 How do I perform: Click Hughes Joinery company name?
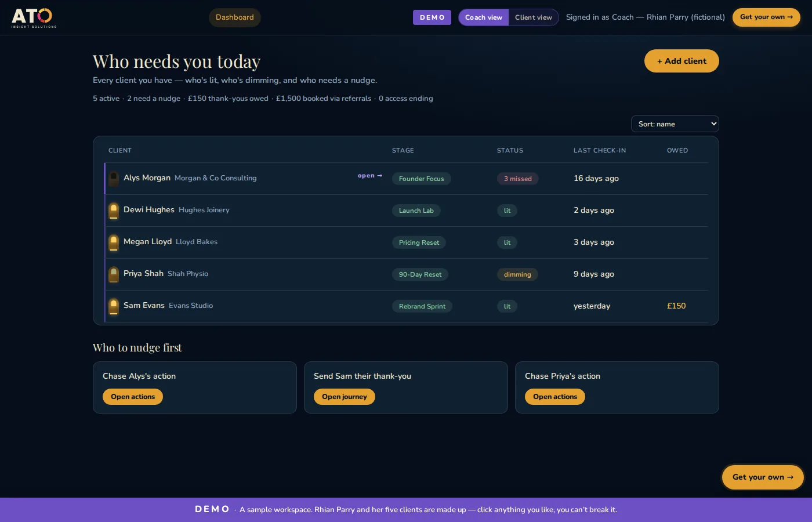(204, 210)
